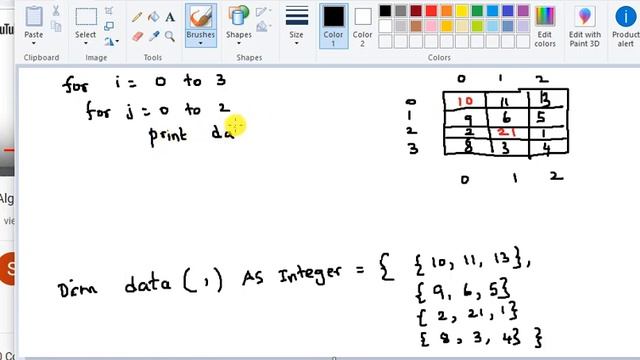The height and width of the screenshot is (360, 640).
Task: Pick the light yellow palette swatch
Action: click(462, 26)
